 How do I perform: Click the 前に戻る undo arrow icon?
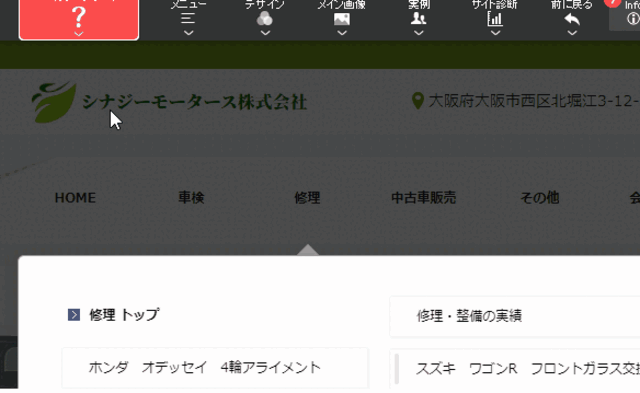pos(572,19)
